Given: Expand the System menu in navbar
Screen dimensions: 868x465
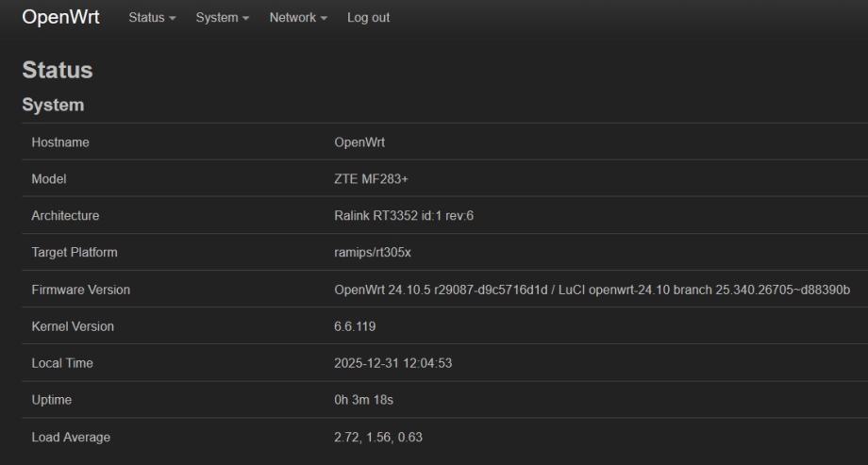Looking at the screenshot, I should [x=222, y=18].
